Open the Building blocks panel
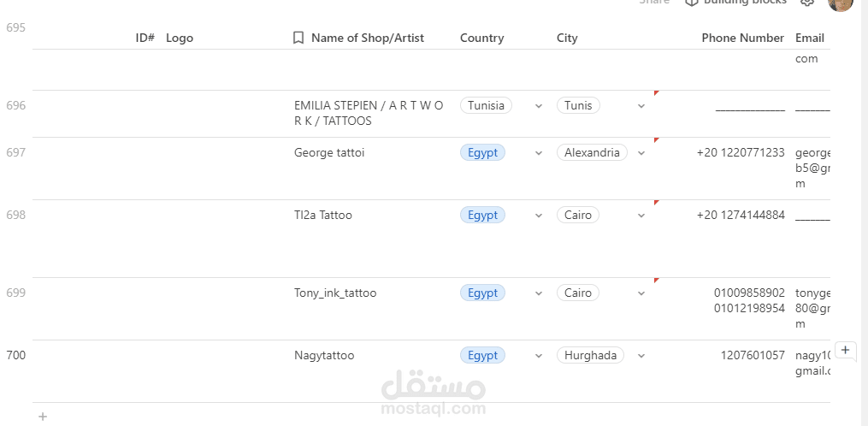868x426 pixels. pos(744,3)
